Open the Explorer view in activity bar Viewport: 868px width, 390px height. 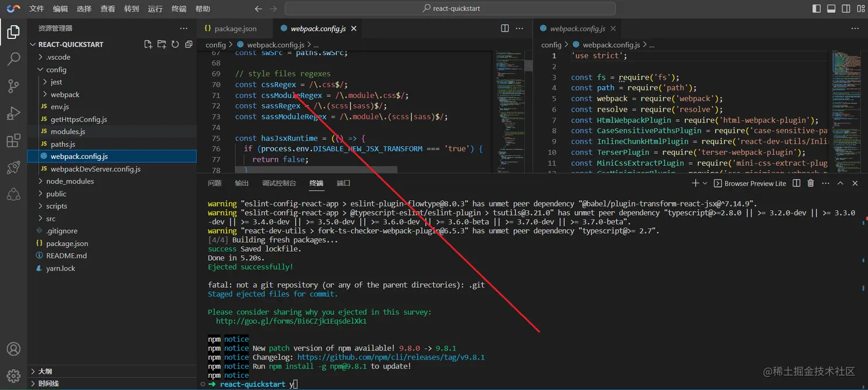13,32
